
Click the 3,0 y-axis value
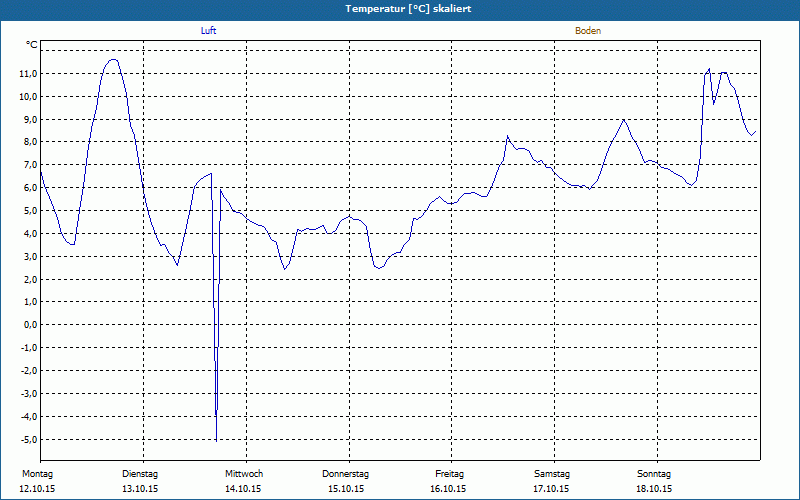click(31, 257)
